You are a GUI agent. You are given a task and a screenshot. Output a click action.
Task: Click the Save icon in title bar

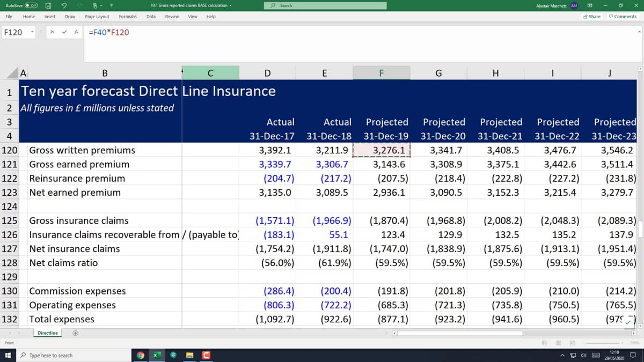[x=48, y=5]
